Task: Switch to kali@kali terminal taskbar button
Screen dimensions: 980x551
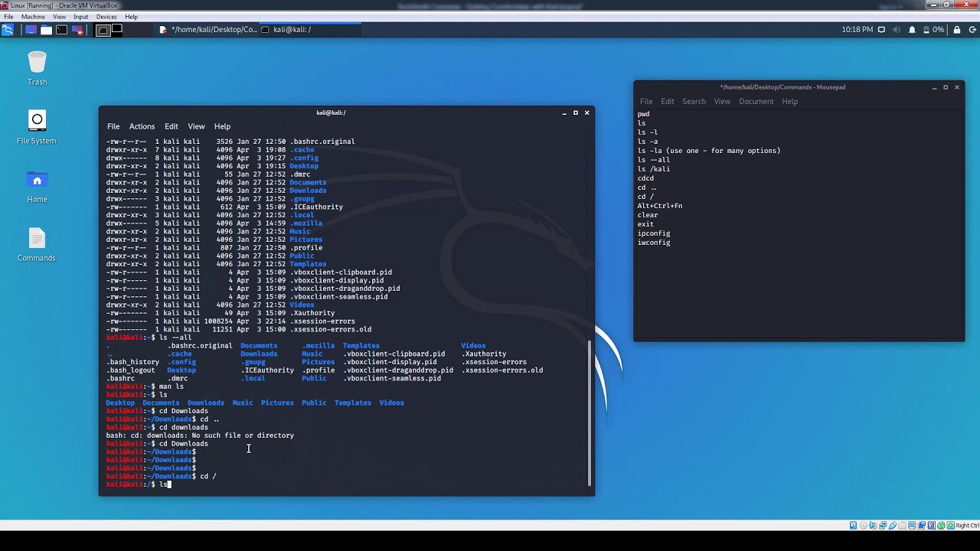Action: click(x=309, y=30)
